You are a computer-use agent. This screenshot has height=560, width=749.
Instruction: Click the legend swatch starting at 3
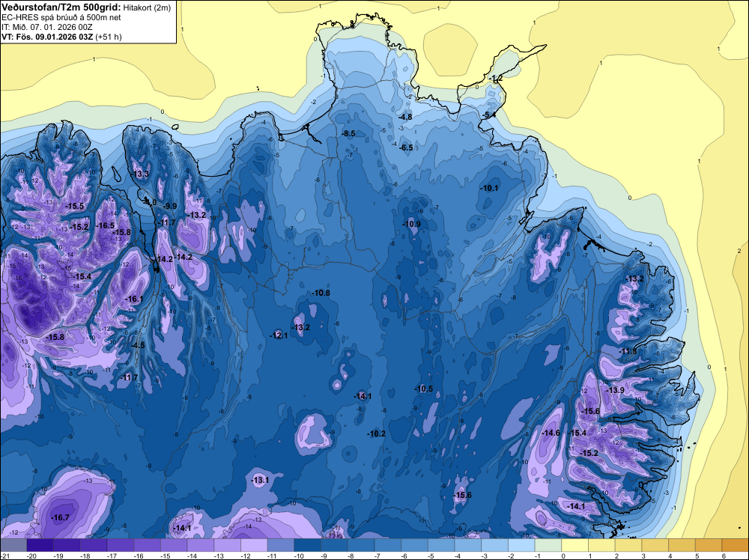655,545
